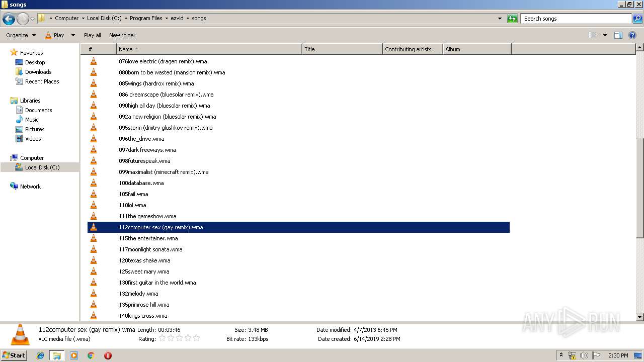This screenshot has width=644, height=362.
Task: Open the media player taskbar icon
Action: pos(74,355)
